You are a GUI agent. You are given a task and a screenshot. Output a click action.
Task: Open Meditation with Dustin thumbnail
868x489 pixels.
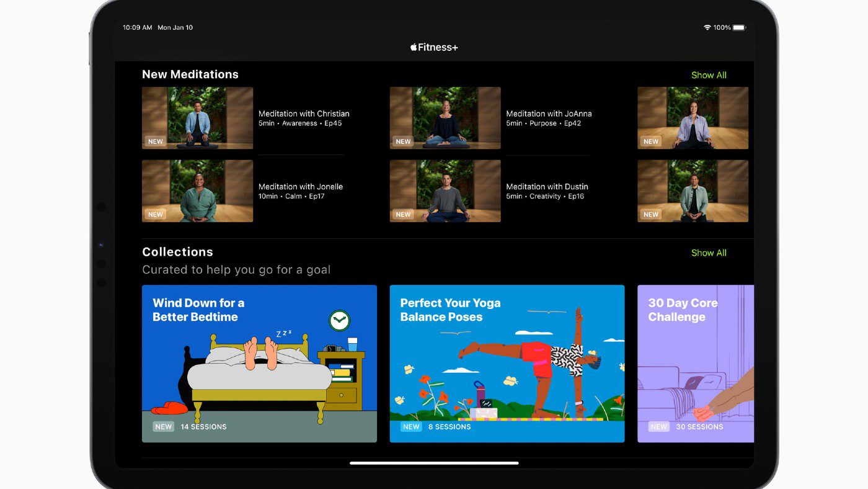click(445, 191)
